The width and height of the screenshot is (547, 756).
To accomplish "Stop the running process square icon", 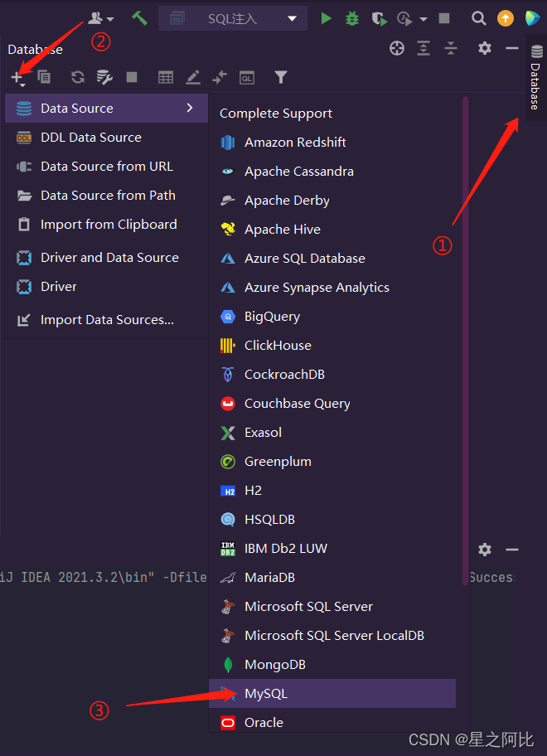I will pyautogui.click(x=444, y=18).
